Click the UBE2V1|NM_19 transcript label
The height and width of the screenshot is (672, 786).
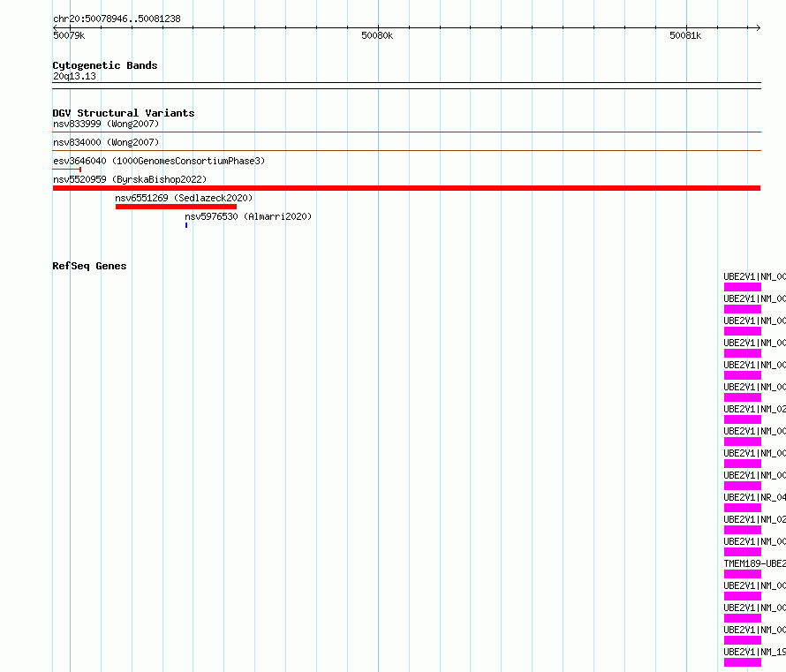point(754,652)
